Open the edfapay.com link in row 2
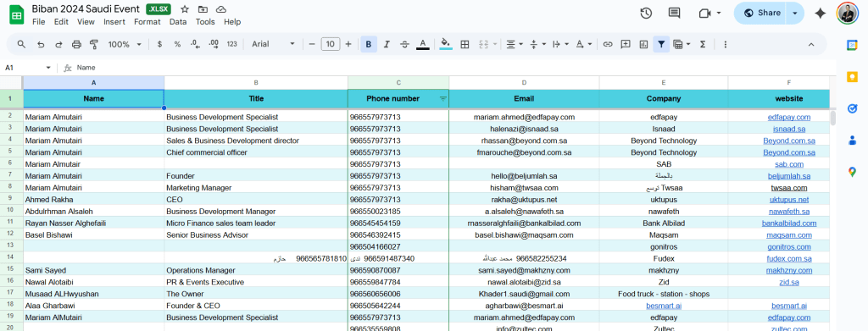 tap(789, 117)
